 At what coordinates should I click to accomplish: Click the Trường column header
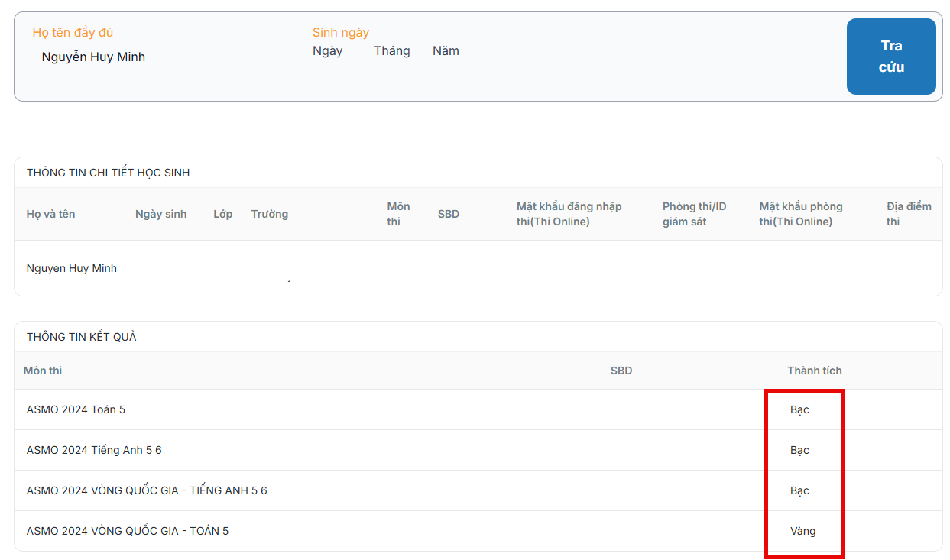[270, 214]
